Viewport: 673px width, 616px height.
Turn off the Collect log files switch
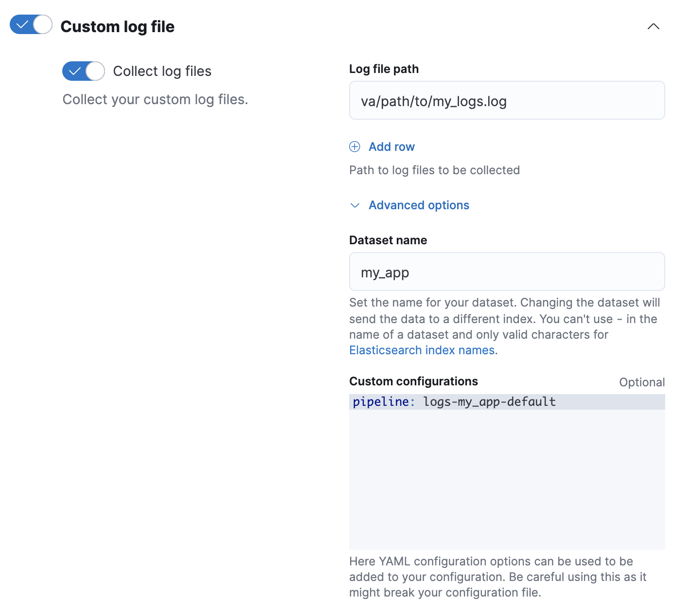click(x=83, y=71)
